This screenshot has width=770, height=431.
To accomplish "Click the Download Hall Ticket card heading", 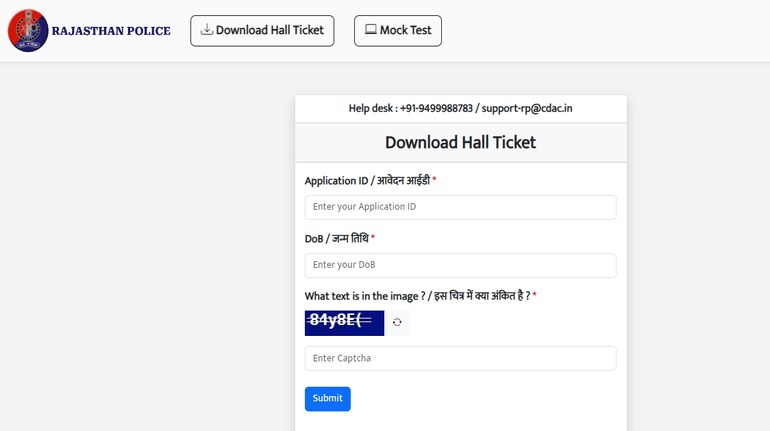I will tap(461, 142).
